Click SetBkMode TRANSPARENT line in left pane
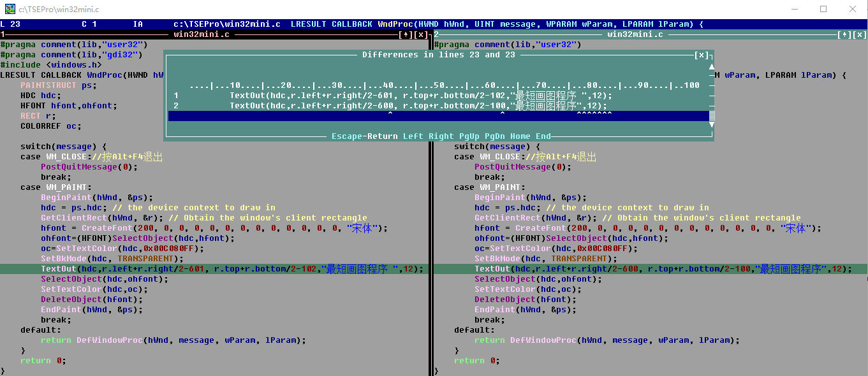Viewport: 868px width, 376px height. (112, 259)
